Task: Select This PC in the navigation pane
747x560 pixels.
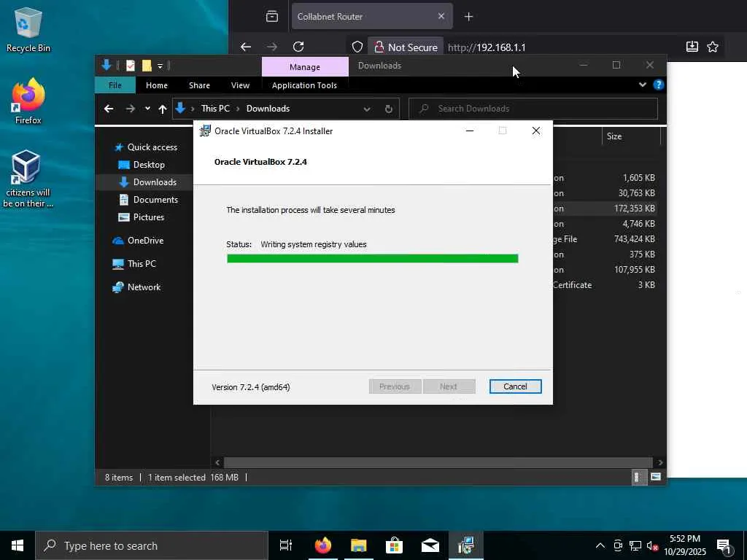Action: point(142,264)
